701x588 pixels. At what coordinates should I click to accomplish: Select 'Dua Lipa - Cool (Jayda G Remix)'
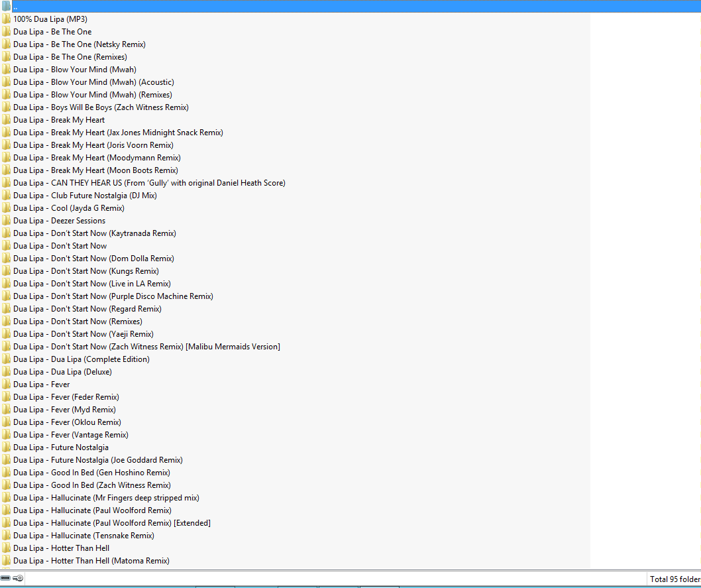(x=69, y=208)
